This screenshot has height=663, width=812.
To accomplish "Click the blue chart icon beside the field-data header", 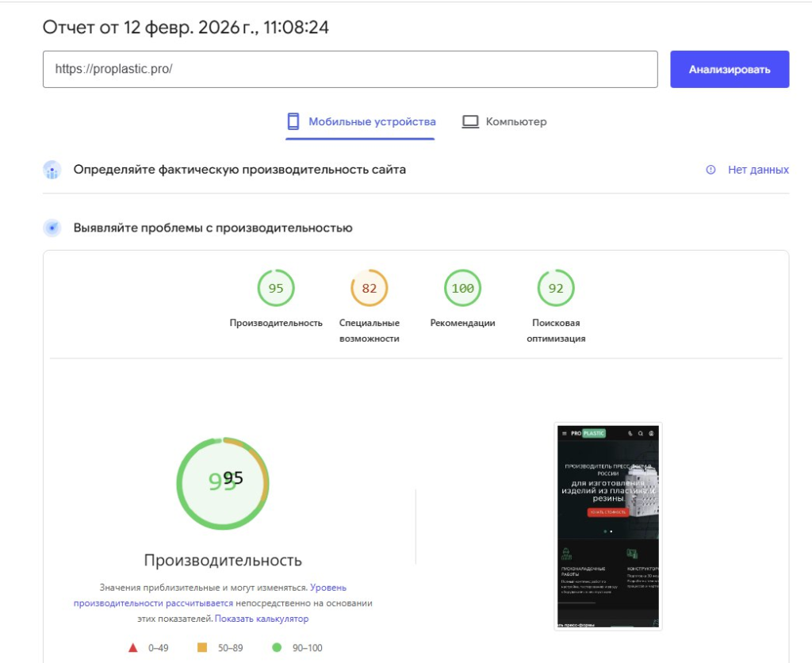I will pyautogui.click(x=51, y=169).
